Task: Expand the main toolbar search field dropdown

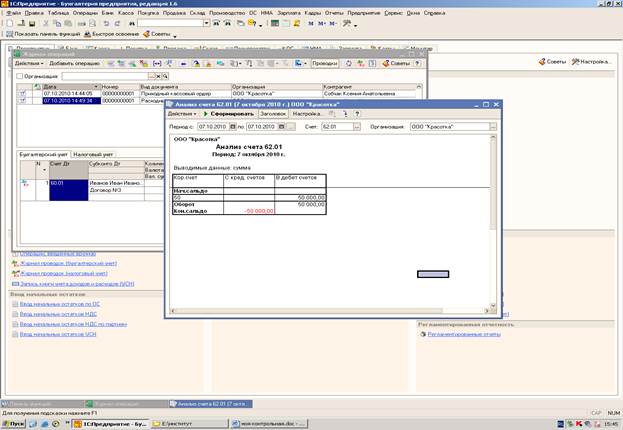Action: coord(206,23)
